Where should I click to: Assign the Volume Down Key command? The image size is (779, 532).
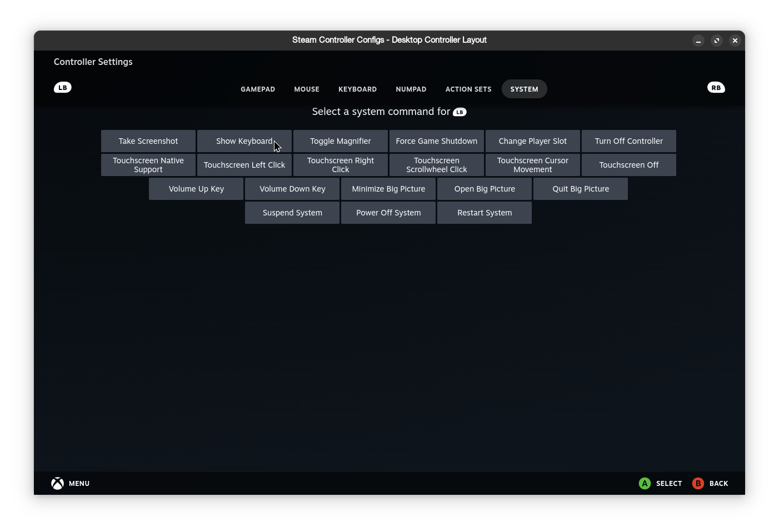pos(292,189)
